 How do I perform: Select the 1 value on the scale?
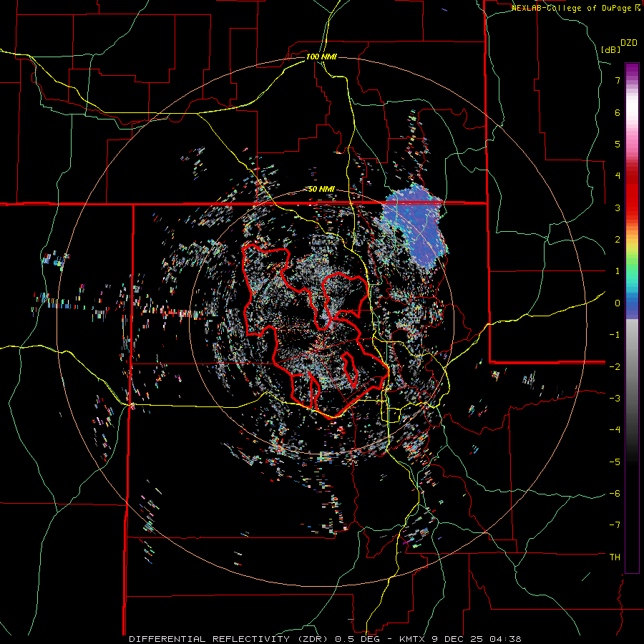pyautogui.click(x=618, y=271)
